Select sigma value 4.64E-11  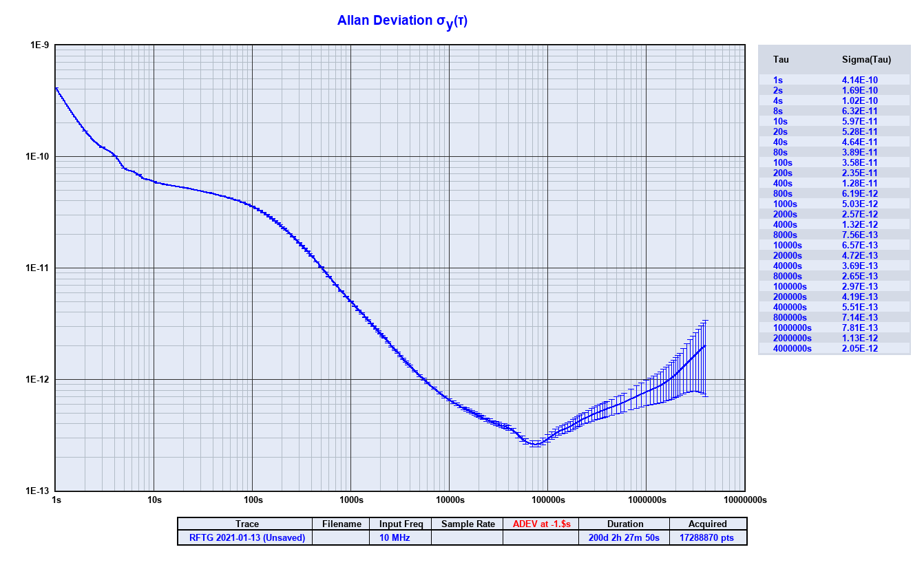[860, 142]
